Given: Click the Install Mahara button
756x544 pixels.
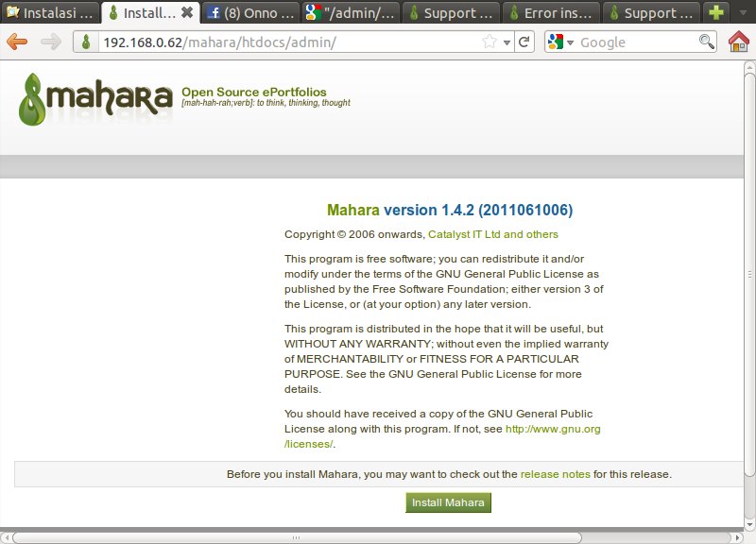Looking at the screenshot, I should click(x=448, y=502).
